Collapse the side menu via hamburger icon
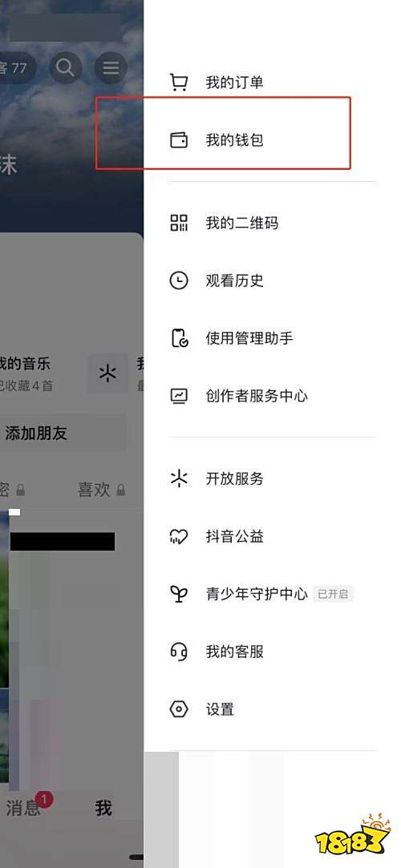The height and width of the screenshot is (868, 401). (111, 67)
